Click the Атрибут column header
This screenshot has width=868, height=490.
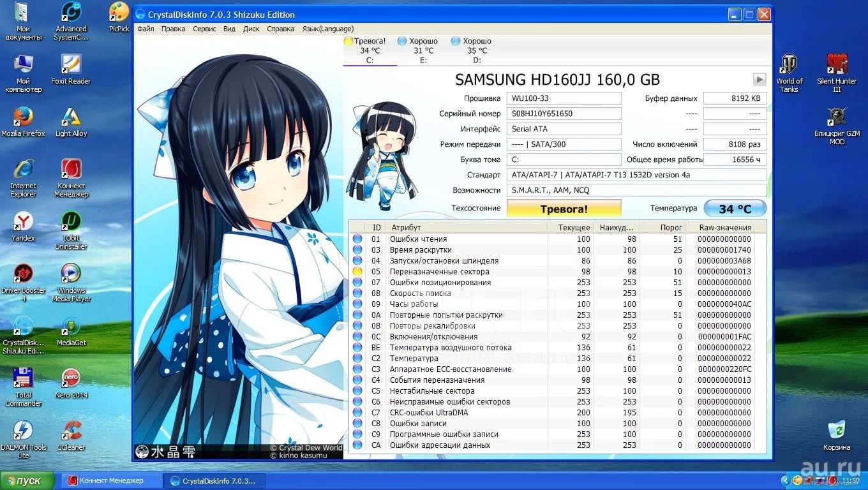[x=467, y=227]
